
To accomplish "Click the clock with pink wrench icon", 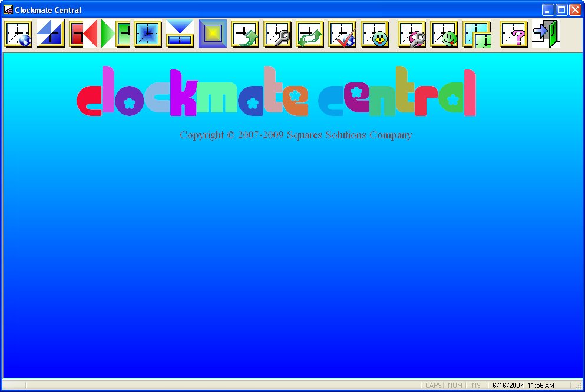I will tap(412, 34).
